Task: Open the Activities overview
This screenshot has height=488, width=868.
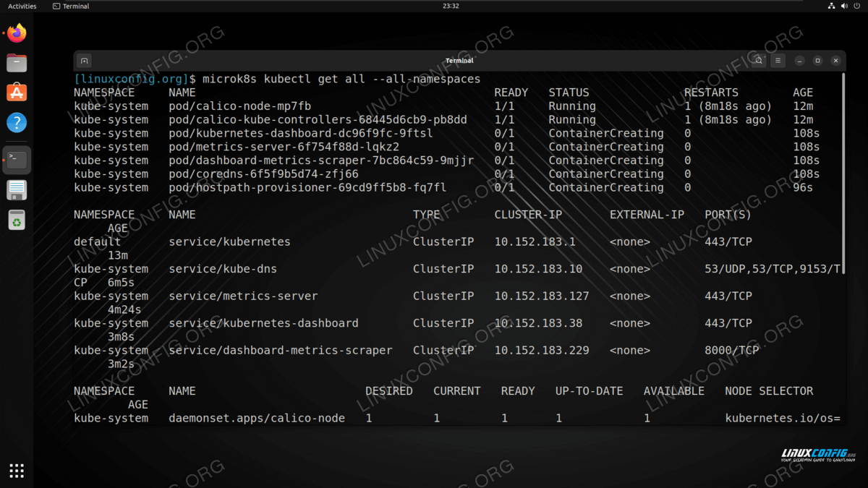Action: [22, 6]
